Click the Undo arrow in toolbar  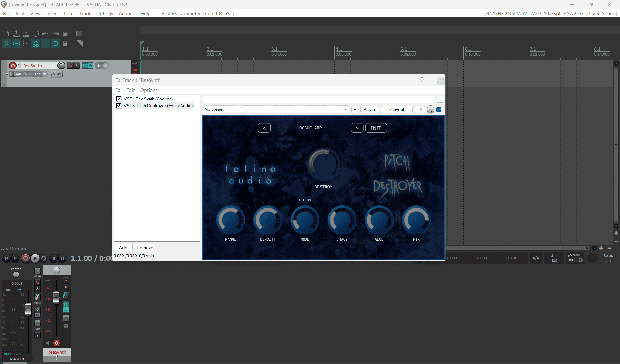[45, 34]
